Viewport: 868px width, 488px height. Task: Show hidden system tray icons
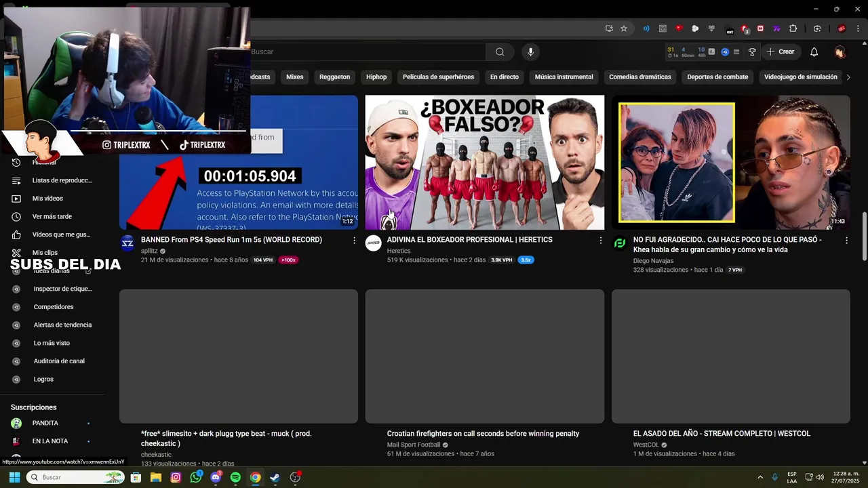click(x=760, y=477)
